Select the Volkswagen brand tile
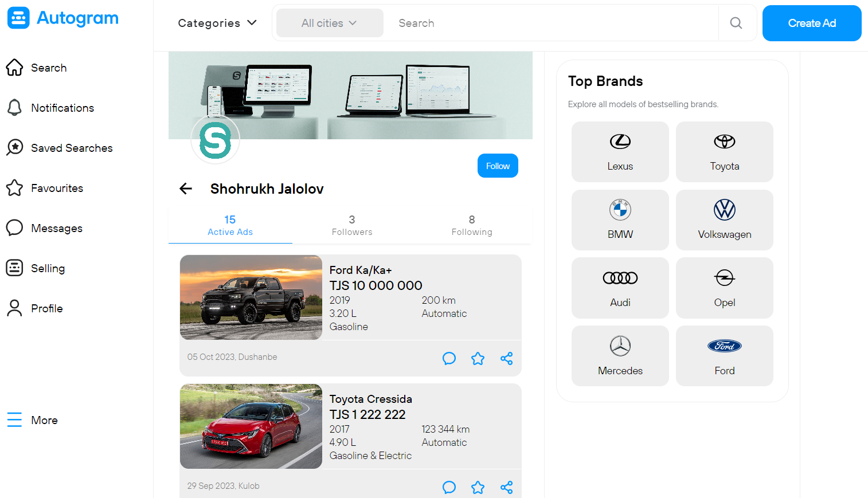This screenshot has width=868, height=498. 725,220
